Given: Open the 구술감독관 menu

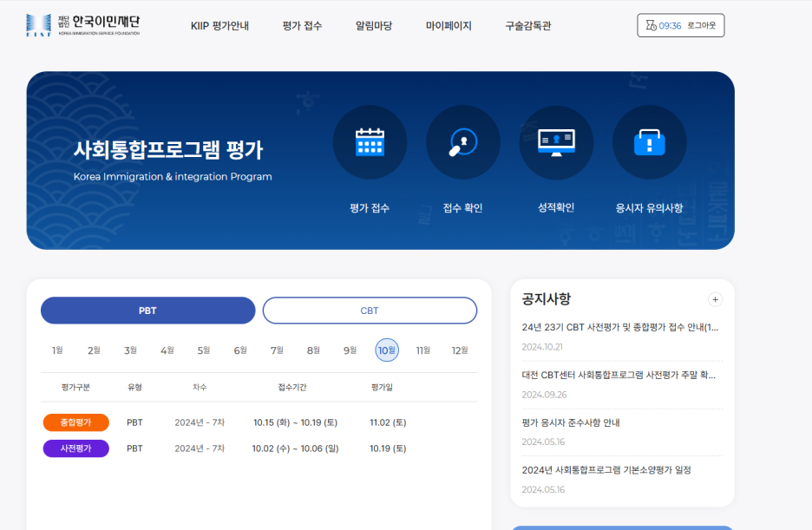Looking at the screenshot, I should point(528,26).
